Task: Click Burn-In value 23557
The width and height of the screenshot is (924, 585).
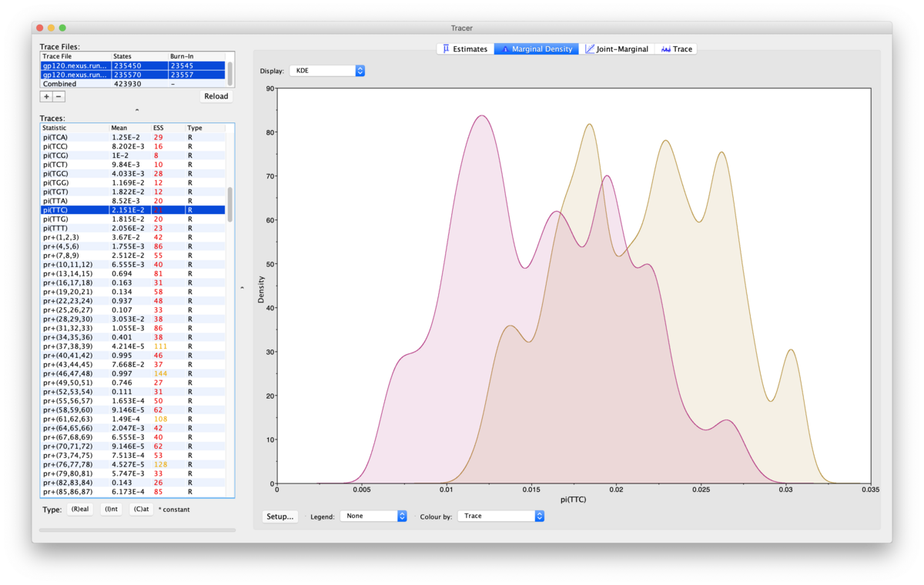Action: pos(182,75)
